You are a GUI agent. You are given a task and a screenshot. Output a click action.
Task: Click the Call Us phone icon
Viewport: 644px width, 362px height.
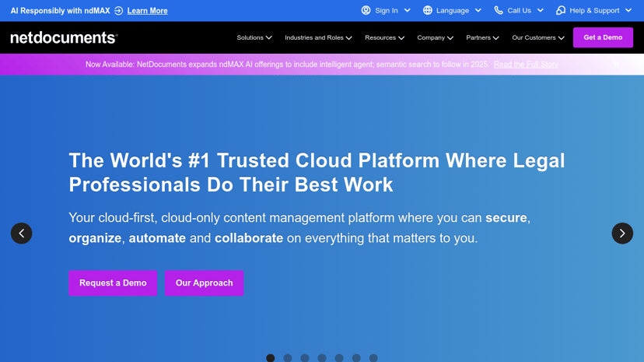499,10
